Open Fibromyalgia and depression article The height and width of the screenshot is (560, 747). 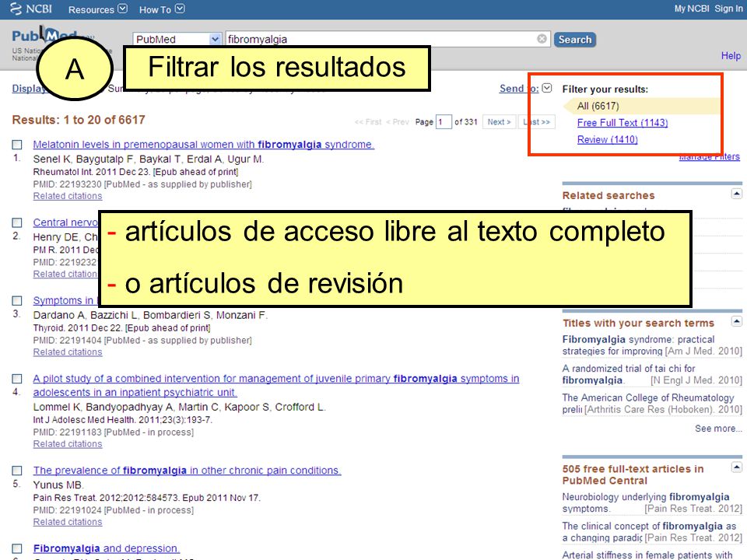point(107,548)
